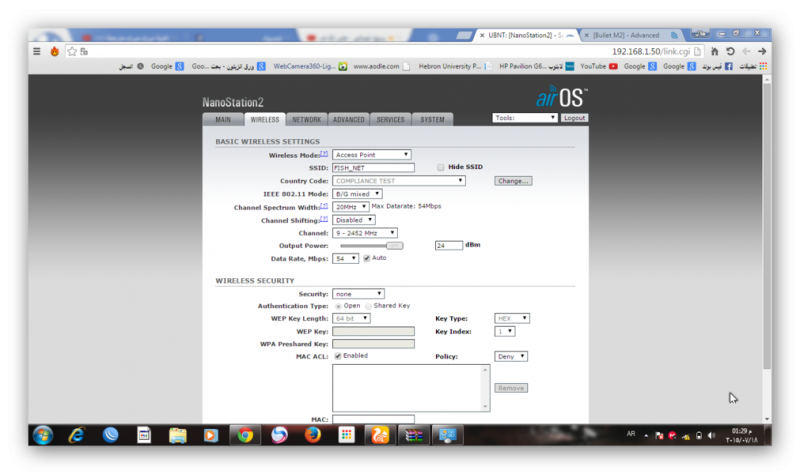Viewport: 800px width, 474px height.
Task: Open the MAIN tab
Action: [223, 119]
